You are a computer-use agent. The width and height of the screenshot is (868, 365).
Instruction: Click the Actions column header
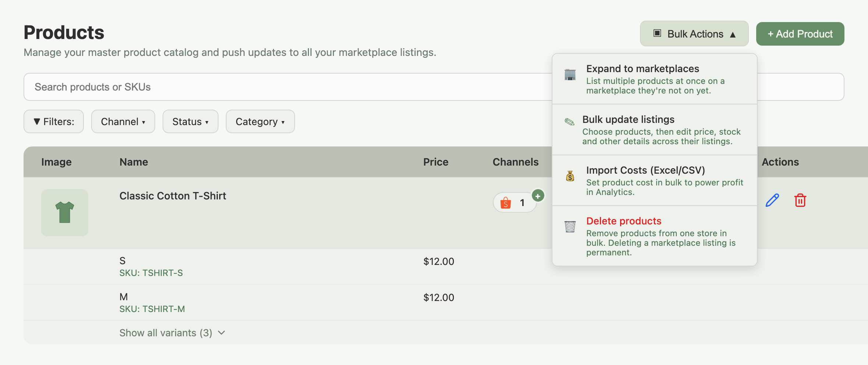(780, 162)
